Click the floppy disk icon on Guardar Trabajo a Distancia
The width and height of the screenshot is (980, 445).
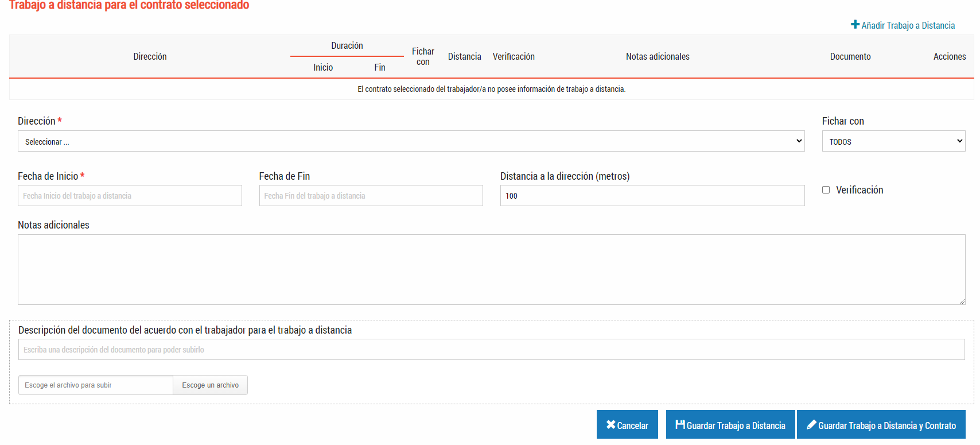680,425
